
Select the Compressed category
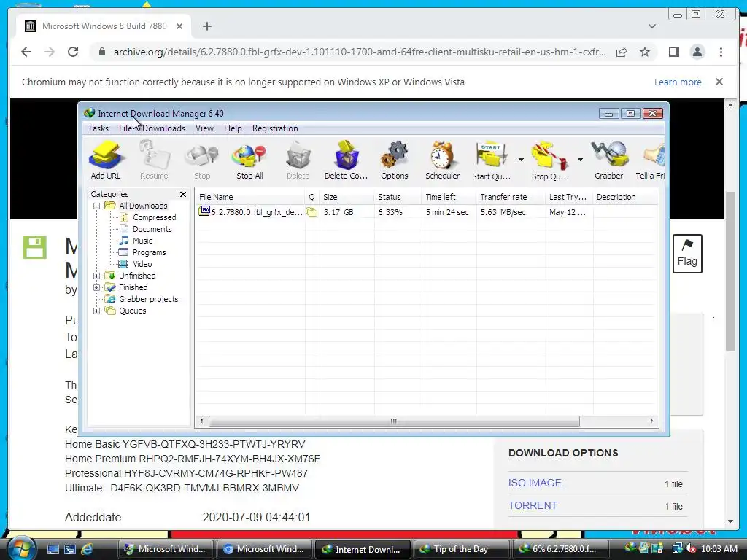tap(154, 217)
